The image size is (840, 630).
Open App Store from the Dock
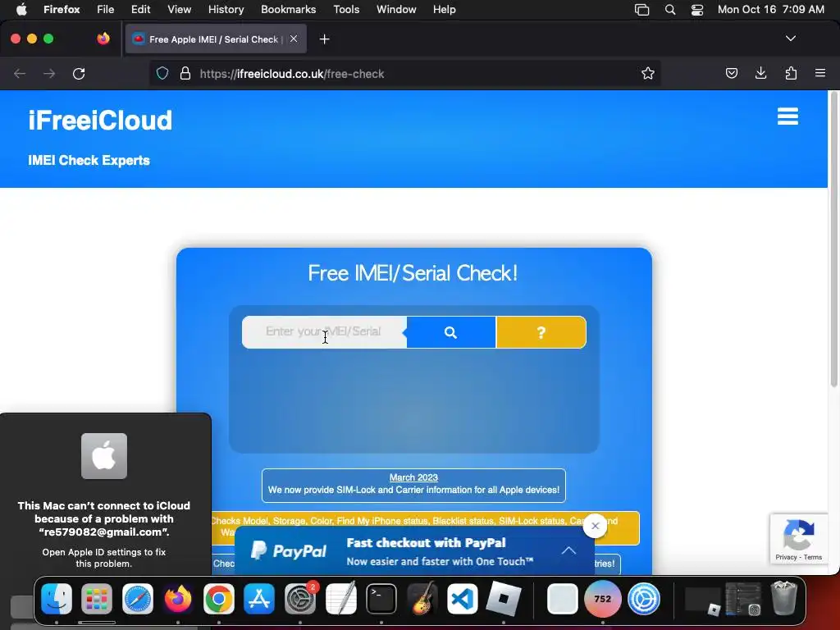pyautogui.click(x=259, y=598)
